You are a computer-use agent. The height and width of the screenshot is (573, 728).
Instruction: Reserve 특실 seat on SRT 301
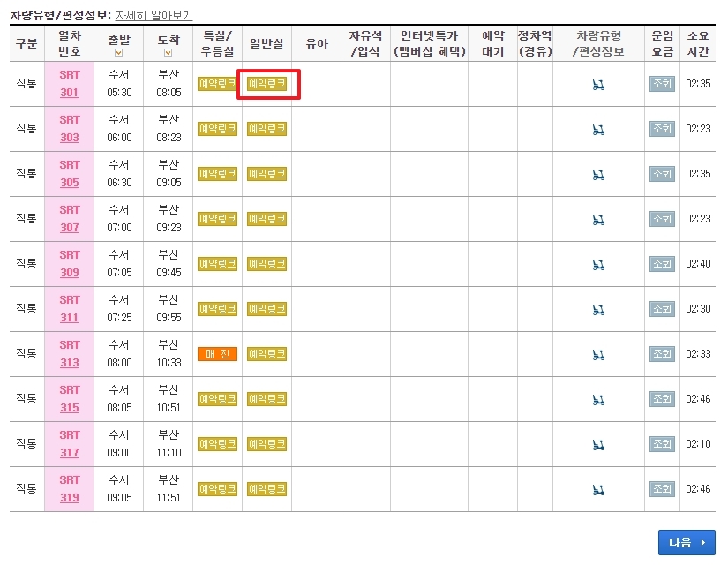coord(217,84)
